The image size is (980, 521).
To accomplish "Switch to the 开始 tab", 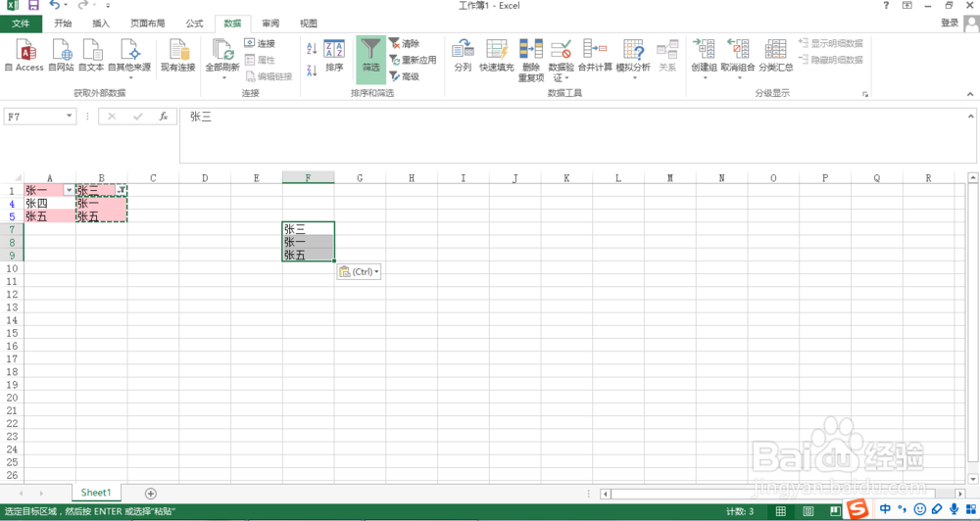I will pyautogui.click(x=63, y=24).
